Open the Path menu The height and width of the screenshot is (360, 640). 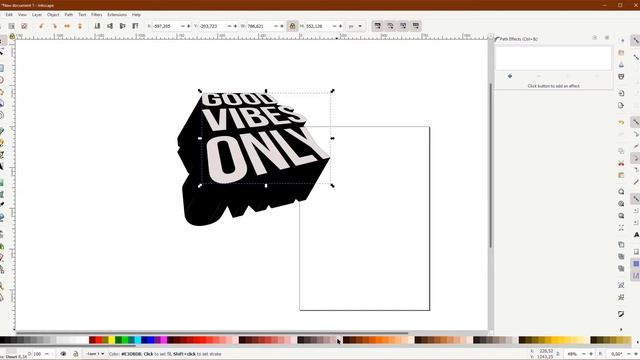(69, 15)
